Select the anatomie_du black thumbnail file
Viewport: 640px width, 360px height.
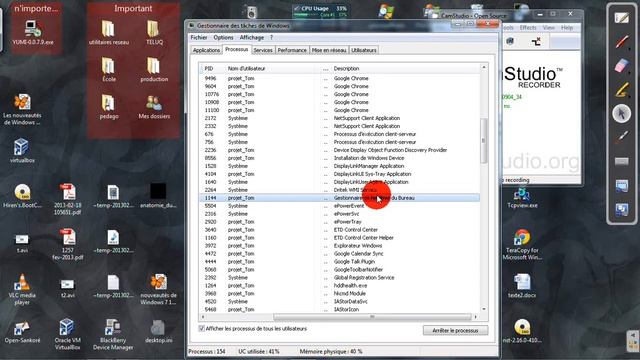point(158,196)
